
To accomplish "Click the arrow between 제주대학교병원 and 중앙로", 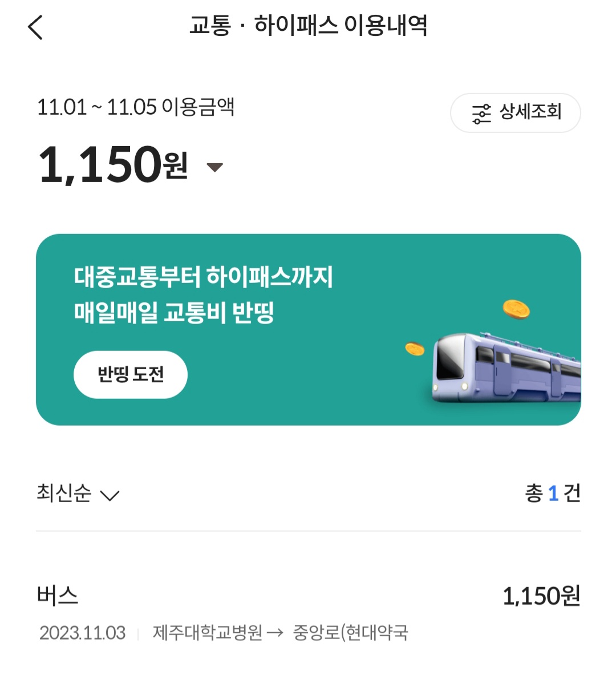I will pyautogui.click(x=275, y=633).
